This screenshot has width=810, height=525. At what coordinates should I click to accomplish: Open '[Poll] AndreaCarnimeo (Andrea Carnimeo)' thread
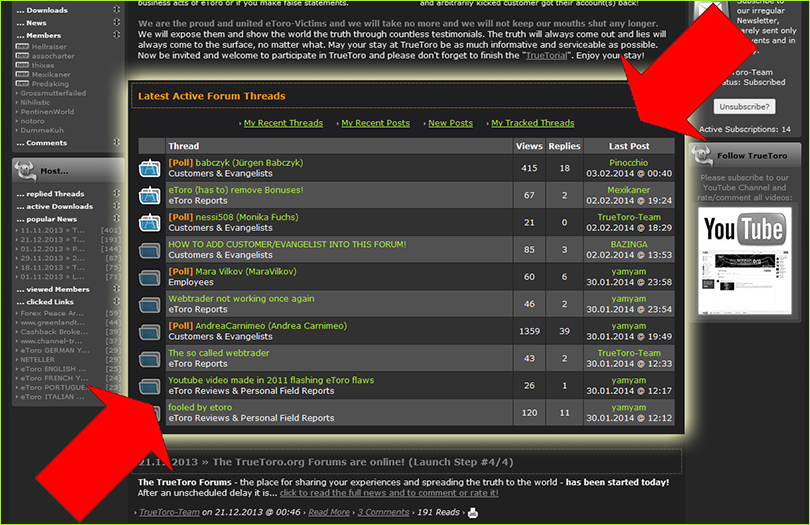[258, 326]
